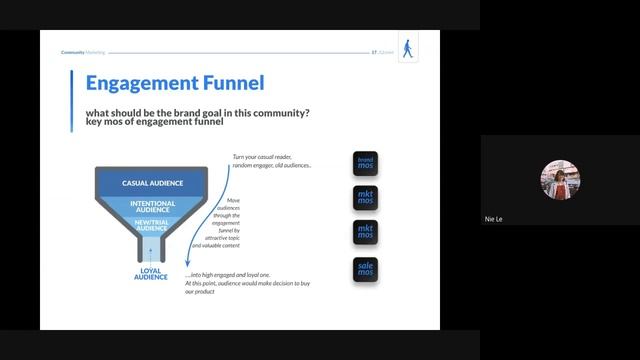Click 'Turn your casual reader' caption
Screen dimensions: 640x360
pos(272,161)
